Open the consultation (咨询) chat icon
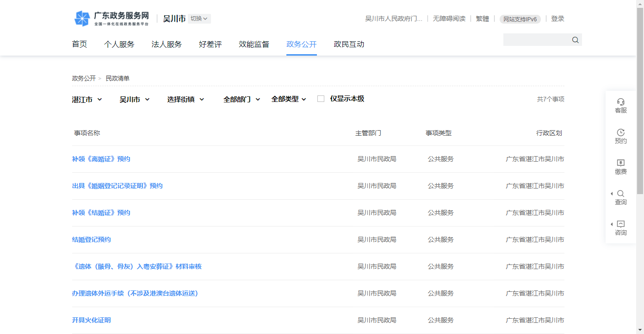The width and height of the screenshot is (644, 334). 621,224
